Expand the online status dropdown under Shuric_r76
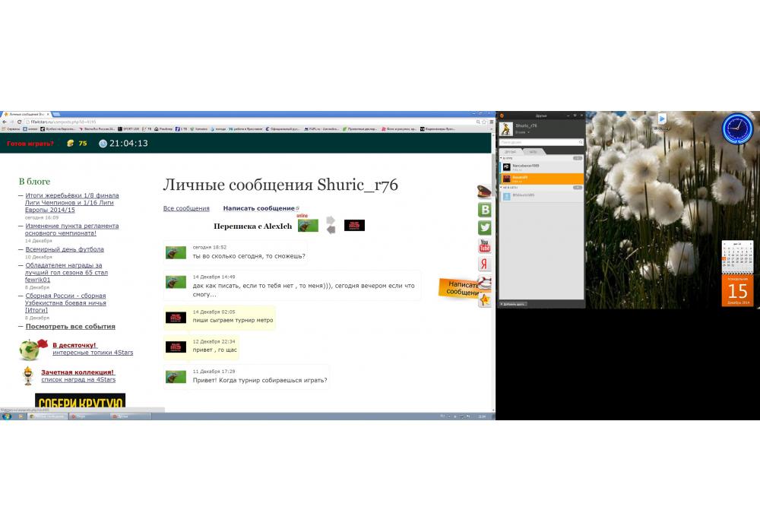Viewport: 760px width, 532px height. point(522,132)
